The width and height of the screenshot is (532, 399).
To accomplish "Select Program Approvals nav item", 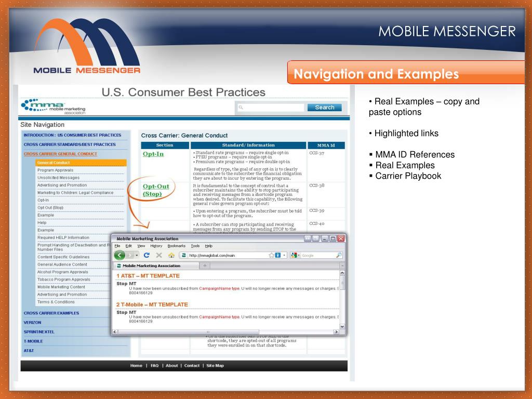I will coord(55,170).
